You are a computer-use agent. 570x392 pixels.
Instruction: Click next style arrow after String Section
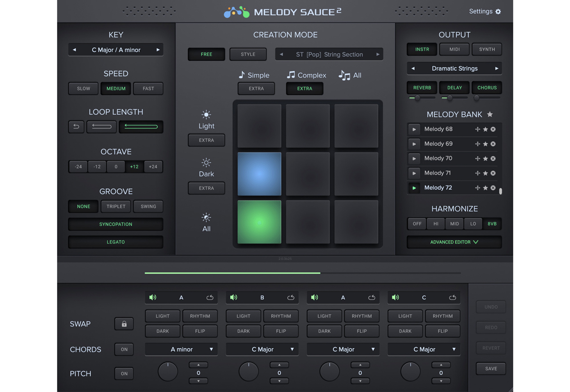378,55
